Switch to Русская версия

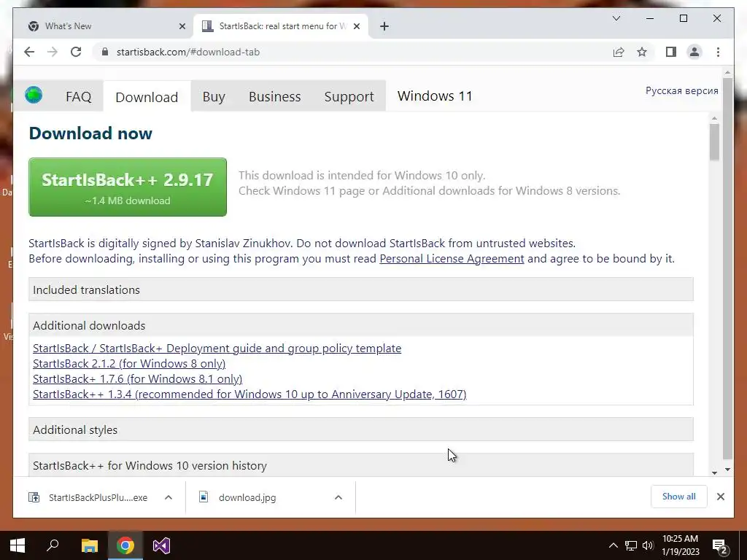681,90
